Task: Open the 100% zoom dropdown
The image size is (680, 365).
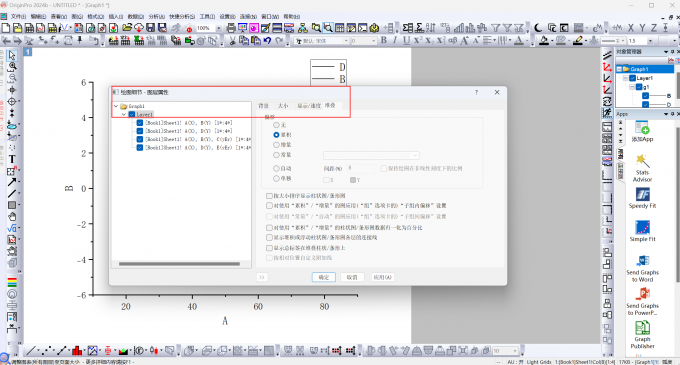Action: tap(219, 28)
